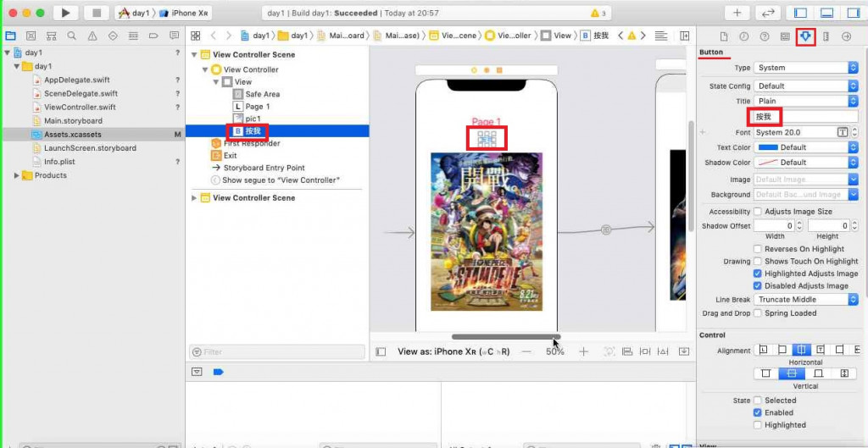Show the Project navigator

10,36
